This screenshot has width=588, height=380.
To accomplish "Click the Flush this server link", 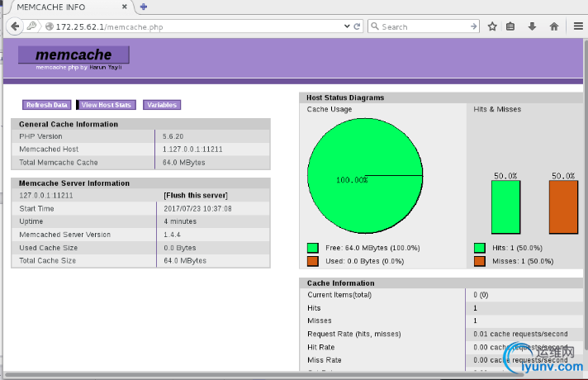I will tap(196, 196).
